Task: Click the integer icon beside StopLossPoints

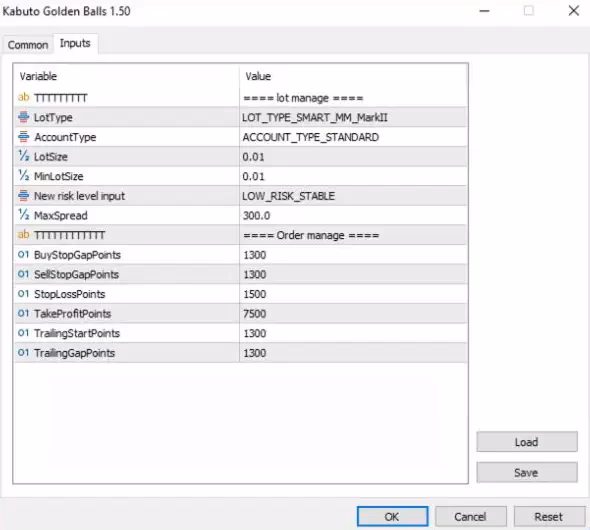Action: click(23, 294)
